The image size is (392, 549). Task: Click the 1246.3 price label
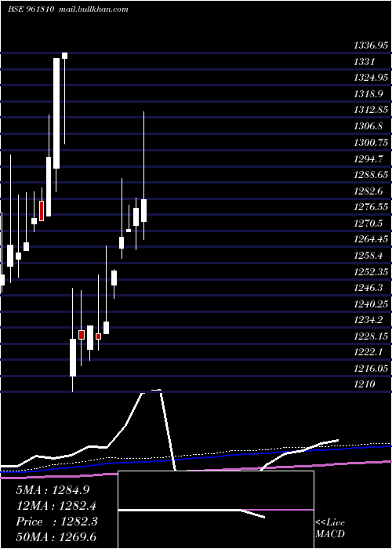368,288
